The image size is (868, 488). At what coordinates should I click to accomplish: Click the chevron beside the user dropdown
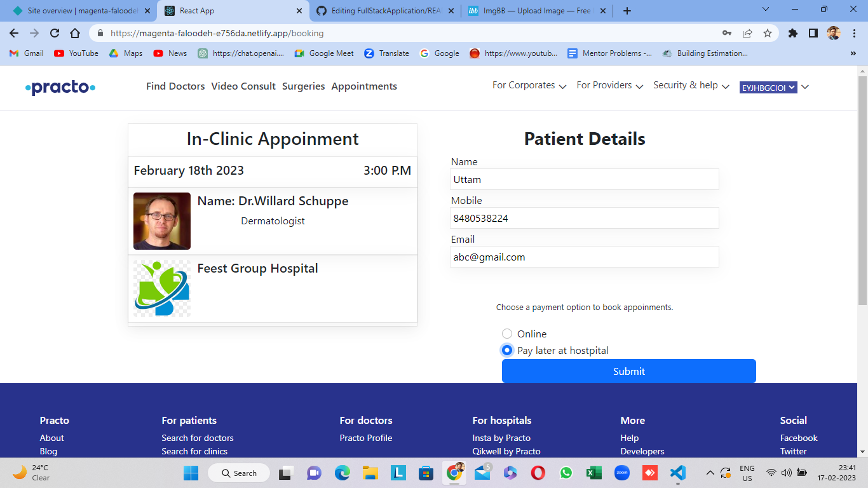(x=805, y=87)
